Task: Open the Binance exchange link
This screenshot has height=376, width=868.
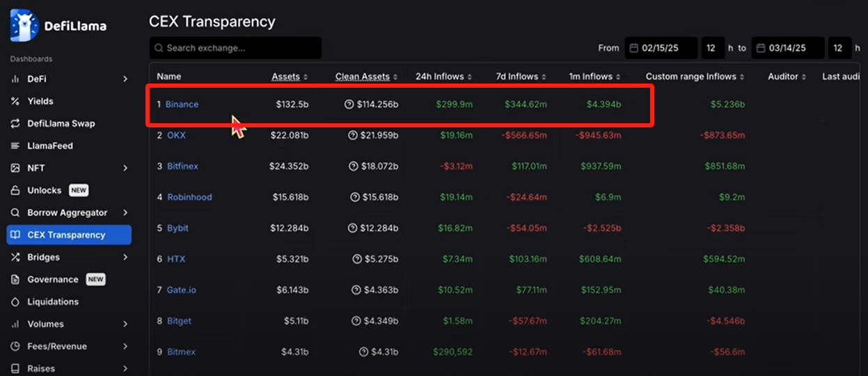Action: pyautogui.click(x=182, y=104)
